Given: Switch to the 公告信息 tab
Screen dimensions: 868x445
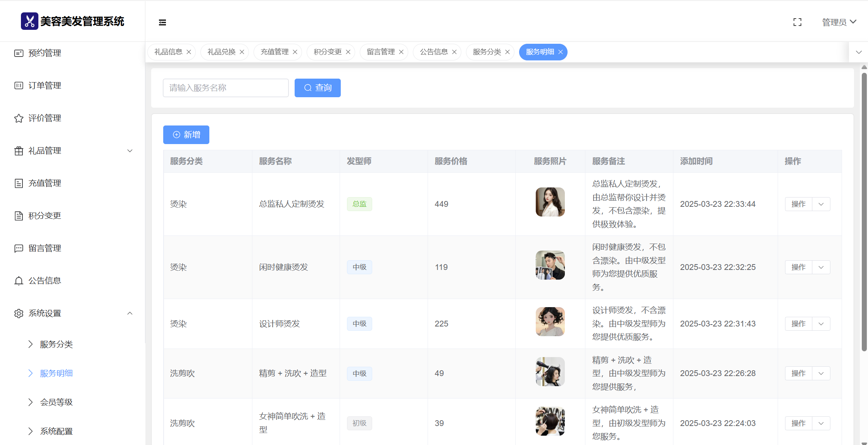Looking at the screenshot, I should [x=433, y=52].
